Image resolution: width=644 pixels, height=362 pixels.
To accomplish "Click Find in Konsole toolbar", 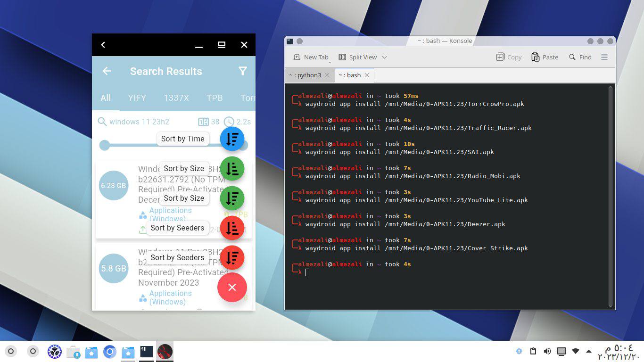I will pos(580,57).
